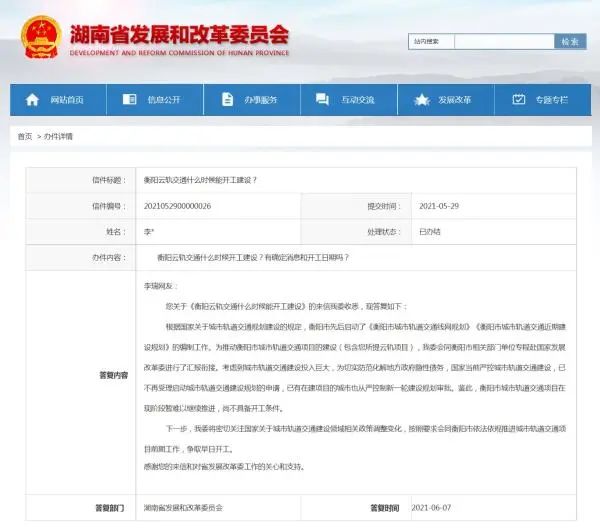Click the home icon beside 网站首页

tap(33, 100)
